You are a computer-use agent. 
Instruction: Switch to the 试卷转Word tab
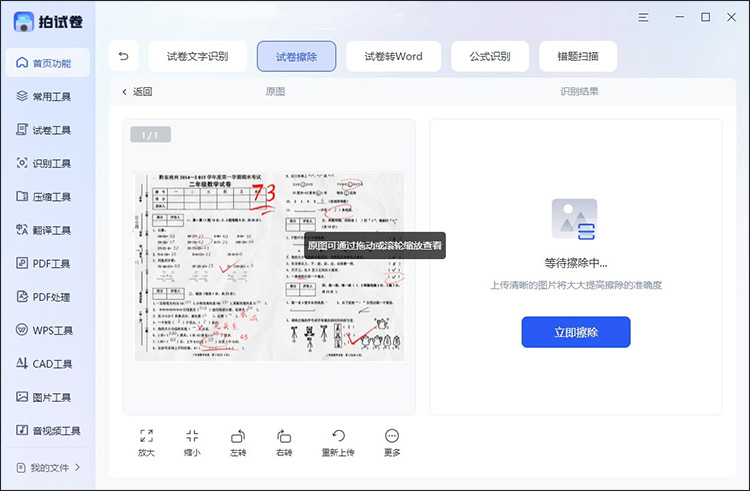click(394, 56)
